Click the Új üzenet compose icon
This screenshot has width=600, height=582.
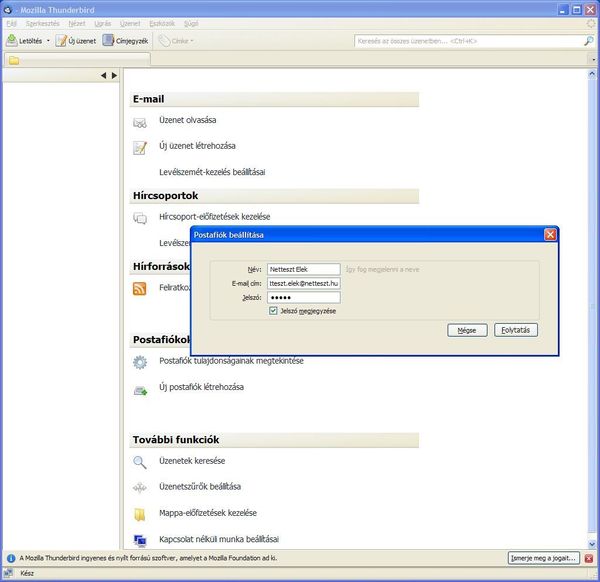pyautogui.click(x=62, y=41)
